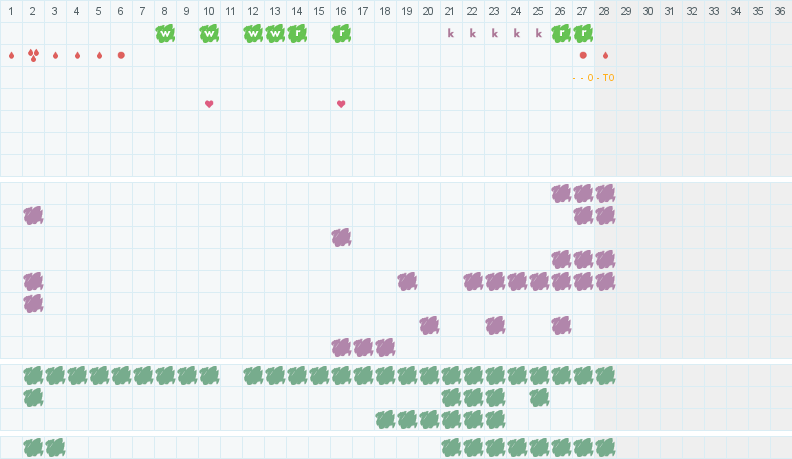792x459 pixels.
Task: Click the day 31 column header
Action: (x=670, y=11)
